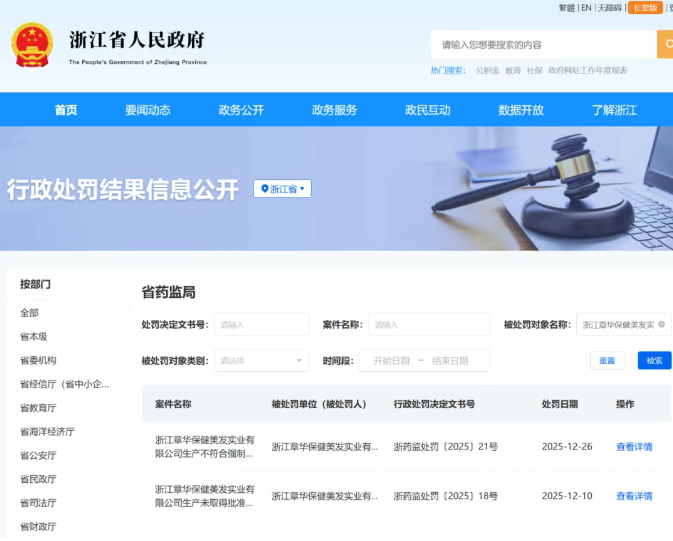Select 省经信厅 in the department list
Image resolution: width=673 pixels, height=541 pixels.
point(64,384)
